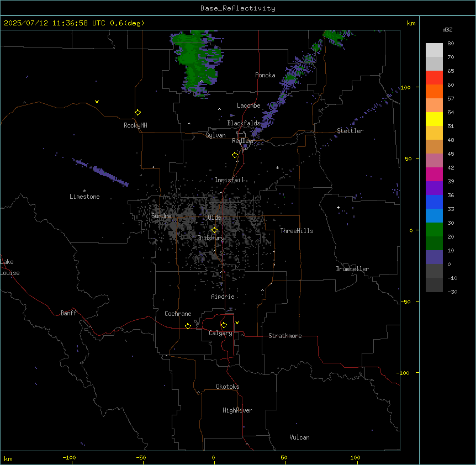Click the Ponoka city label
The width and height of the screenshot is (476, 465).
(x=265, y=75)
